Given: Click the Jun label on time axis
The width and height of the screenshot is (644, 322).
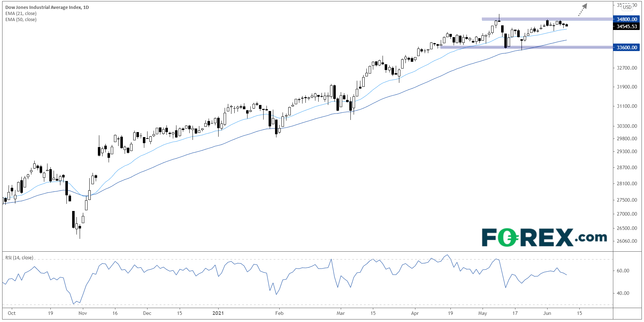Looking at the screenshot, I should [547, 313].
